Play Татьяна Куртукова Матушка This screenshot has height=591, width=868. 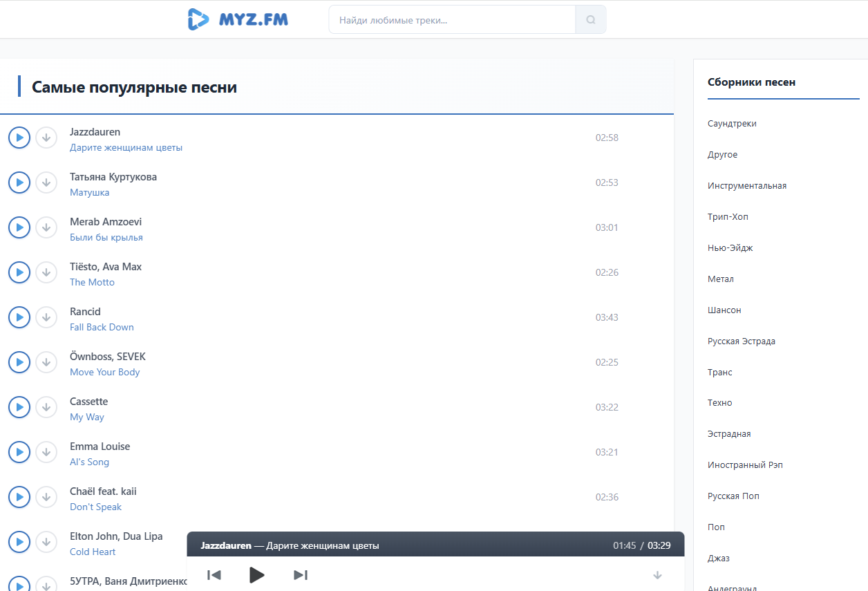(19, 182)
